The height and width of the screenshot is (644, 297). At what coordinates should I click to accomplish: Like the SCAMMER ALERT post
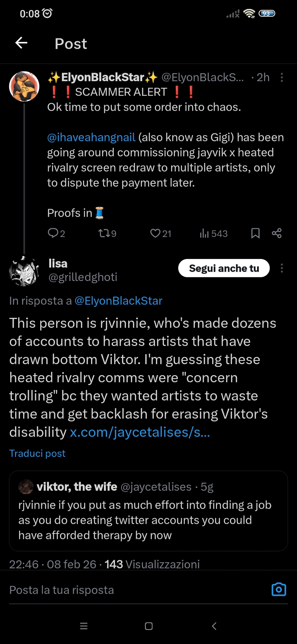160,233
